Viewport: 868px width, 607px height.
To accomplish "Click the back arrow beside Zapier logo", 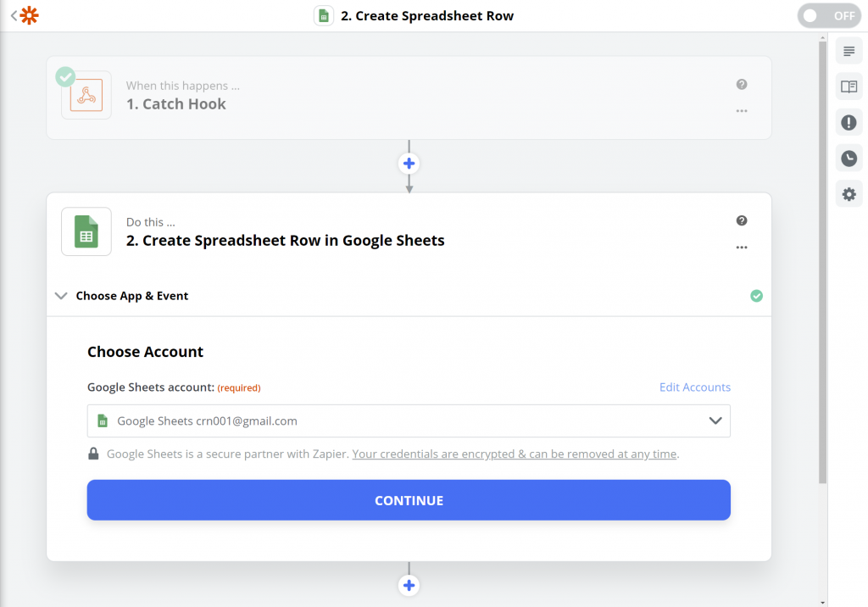I will [x=14, y=15].
